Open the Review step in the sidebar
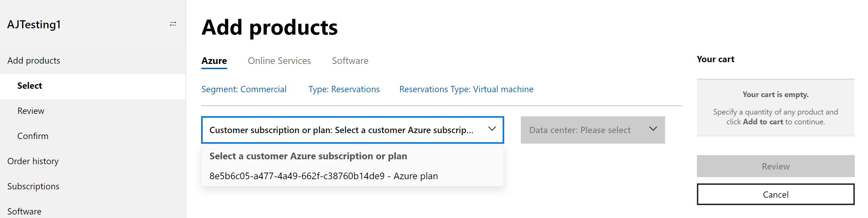868x218 pixels. pos(31,111)
